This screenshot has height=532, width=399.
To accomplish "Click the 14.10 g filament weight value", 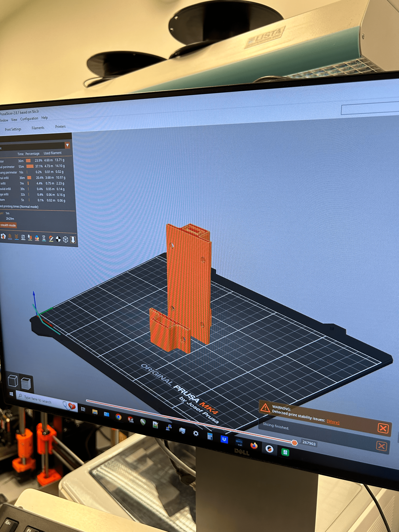I will point(60,166).
